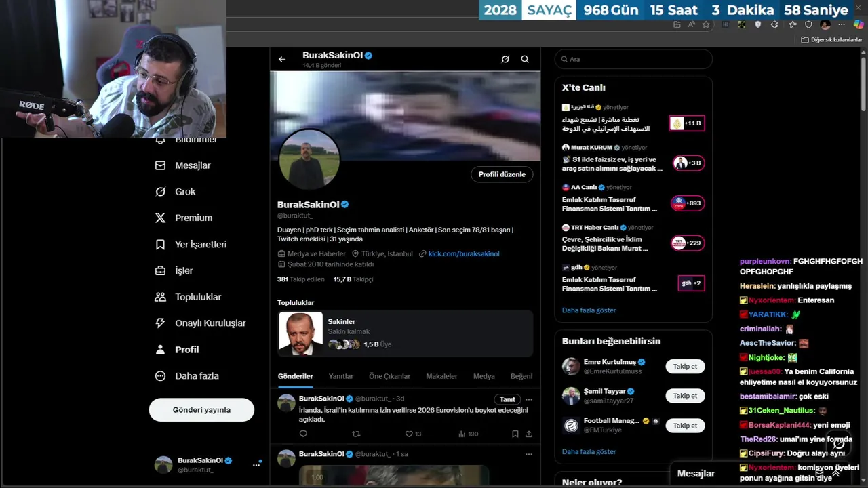Click Profili düzenle button
The height and width of the screenshot is (488, 868).
[502, 174]
